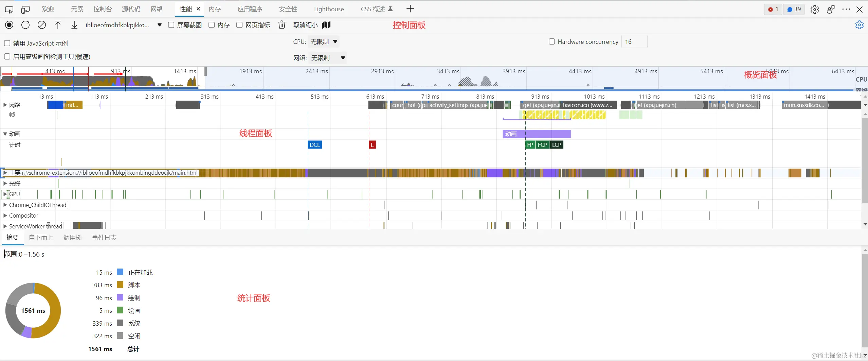The width and height of the screenshot is (868, 361).
Task: Collapse the 动画 track
Action: pyautogui.click(x=5, y=134)
